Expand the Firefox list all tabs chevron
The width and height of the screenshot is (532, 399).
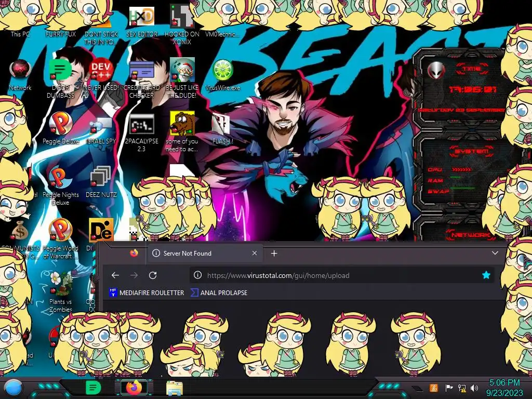coord(495,253)
